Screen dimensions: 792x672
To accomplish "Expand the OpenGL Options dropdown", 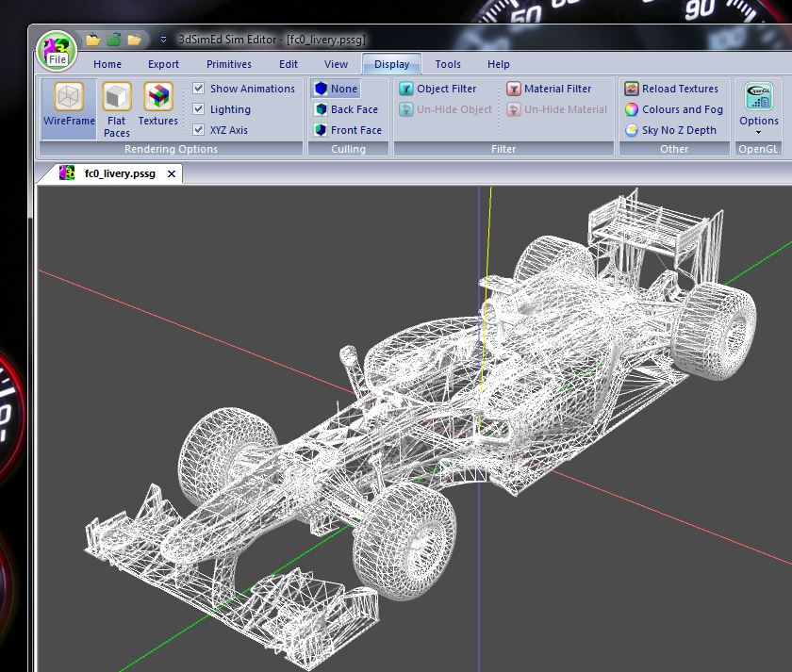I will 758,109.
